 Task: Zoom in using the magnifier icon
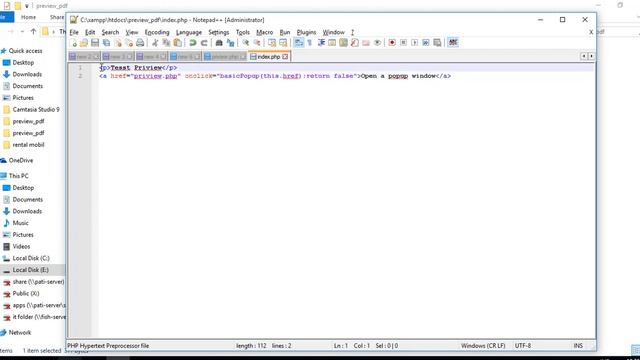pyautogui.click(x=245, y=43)
